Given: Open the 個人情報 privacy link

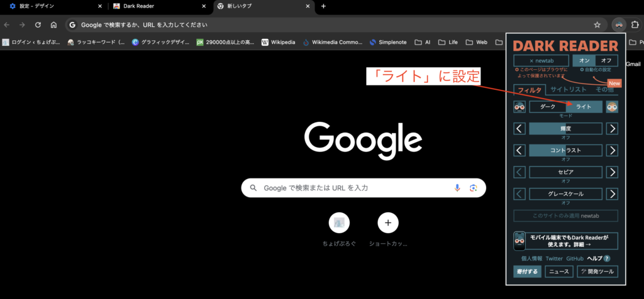Looking at the screenshot, I should 531,258.
